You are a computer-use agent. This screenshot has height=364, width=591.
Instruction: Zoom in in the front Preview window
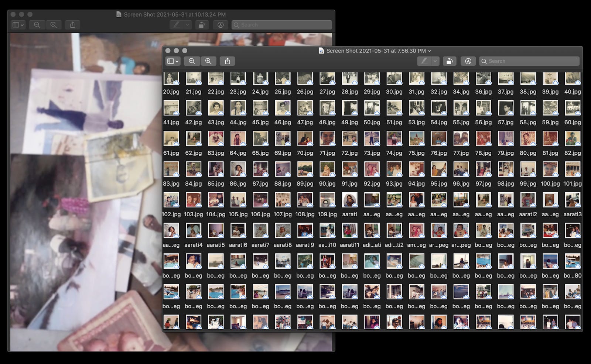tap(208, 61)
